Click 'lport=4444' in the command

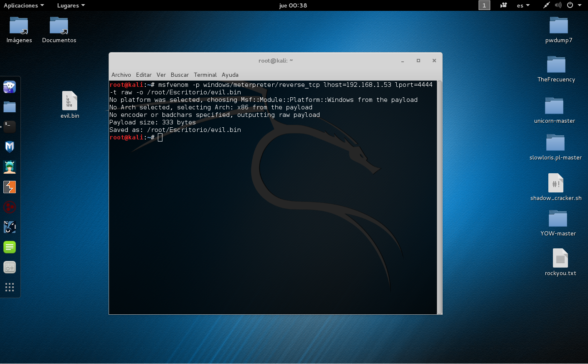414,85
